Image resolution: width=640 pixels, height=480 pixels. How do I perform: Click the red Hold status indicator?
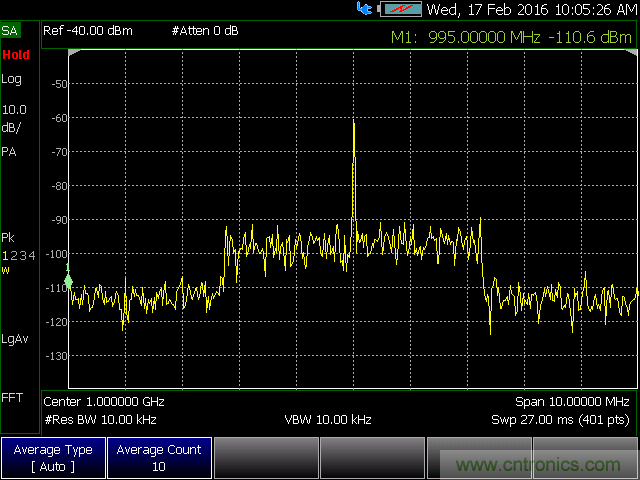(16, 55)
